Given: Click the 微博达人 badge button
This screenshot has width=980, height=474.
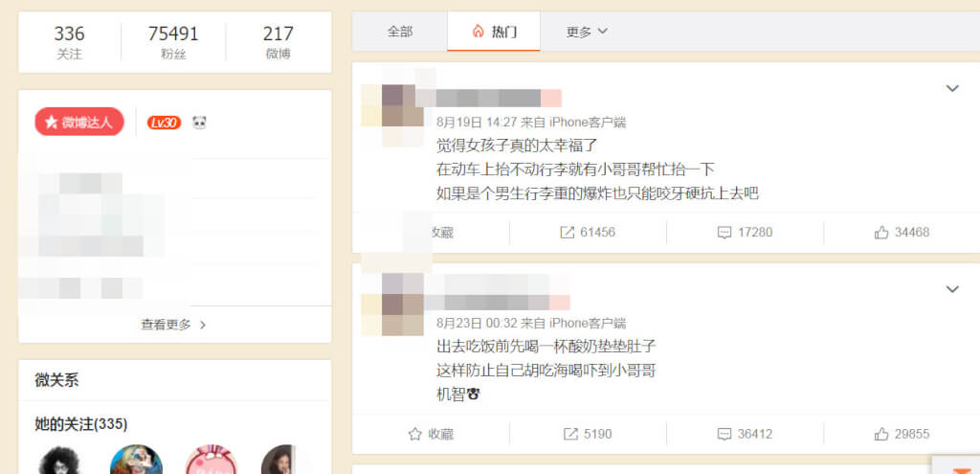Looking at the screenshot, I should pos(79,122).
